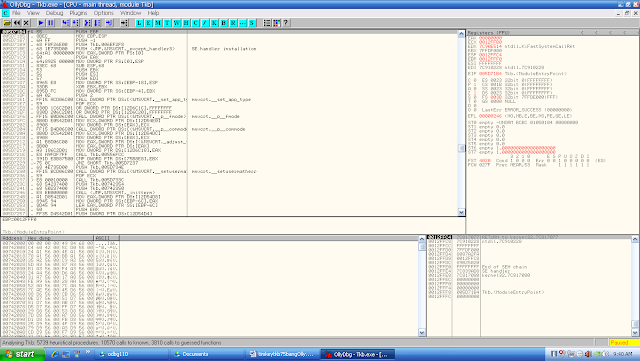Click the Open file toolbar icon
The width and height of the screenshot is (640, 361).
click(7, 23)
